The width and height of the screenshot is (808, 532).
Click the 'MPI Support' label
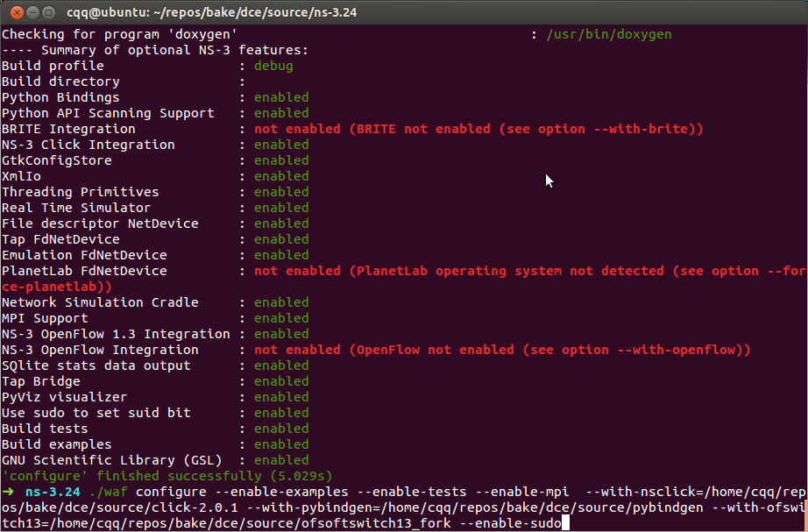tap(45, 318)
